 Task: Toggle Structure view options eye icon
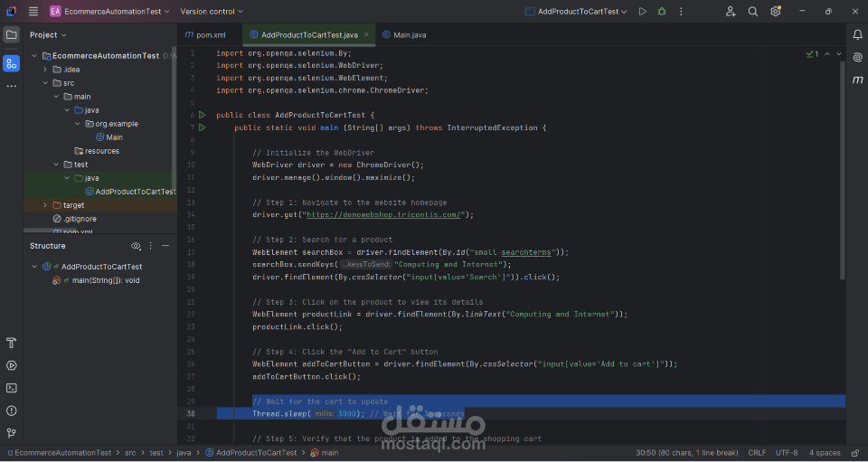pyautogui.click(x=136, y=246)
